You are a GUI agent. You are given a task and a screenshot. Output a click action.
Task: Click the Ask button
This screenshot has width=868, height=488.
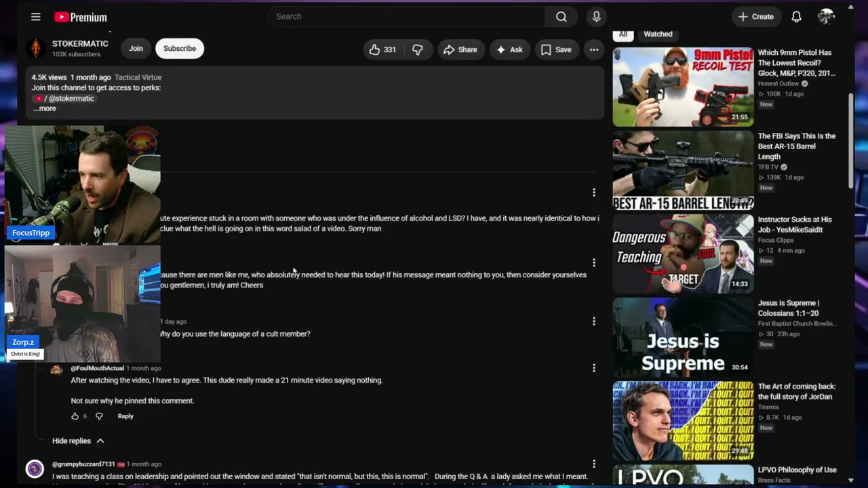[509, 49]
